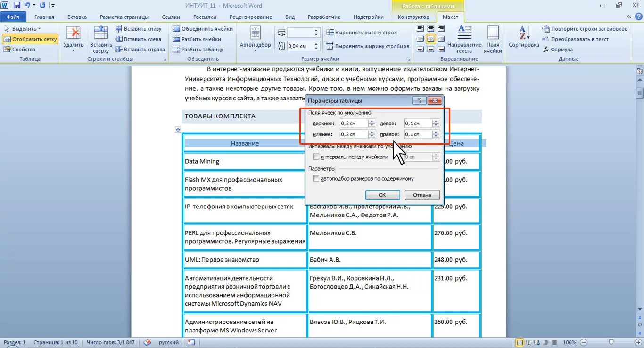Image resolution: width=644 pixels, height=348 pixels.
Task: Select highlighted align center icon
Action: tap(430, 39)
